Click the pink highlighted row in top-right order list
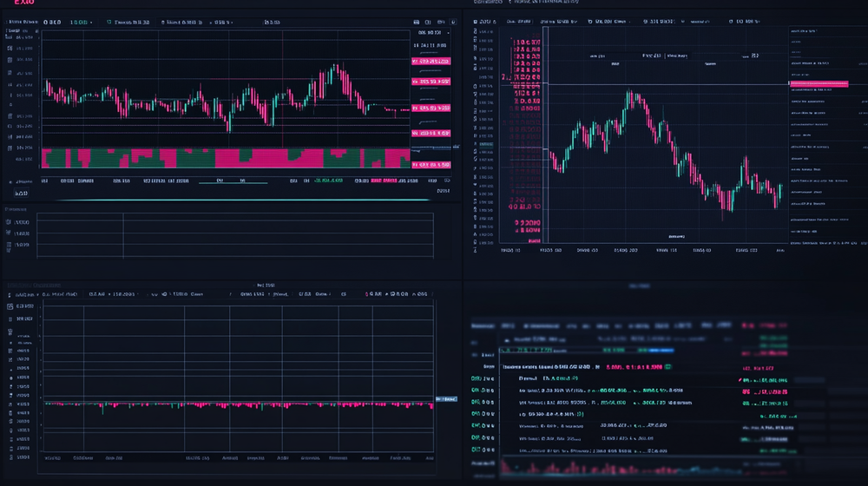Image resolution: width=868 pixels, height=486 pixels. (x=818, y=84)
